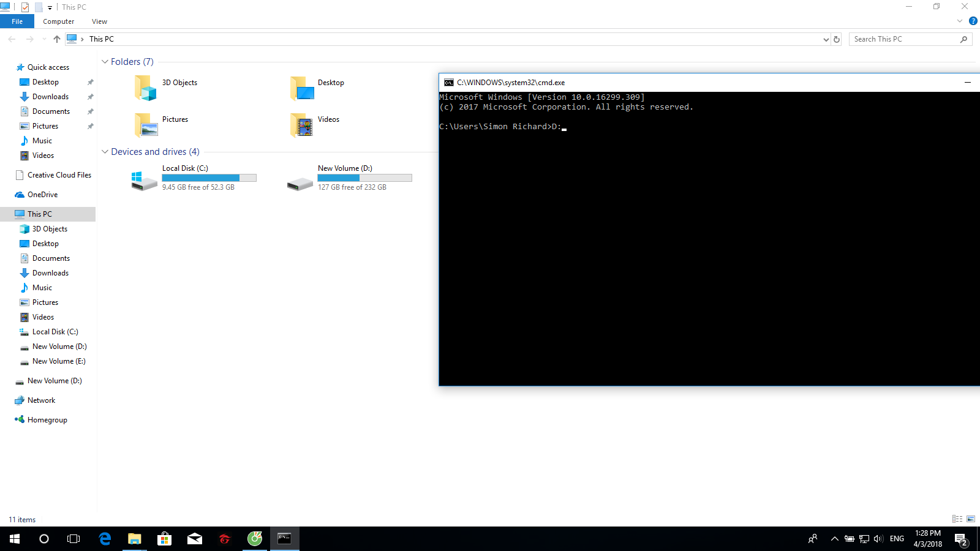Collapse the Folders (7) section
The height and width of the screenshot is (551, 980).
pyautogui.click(x=105, y=61)
